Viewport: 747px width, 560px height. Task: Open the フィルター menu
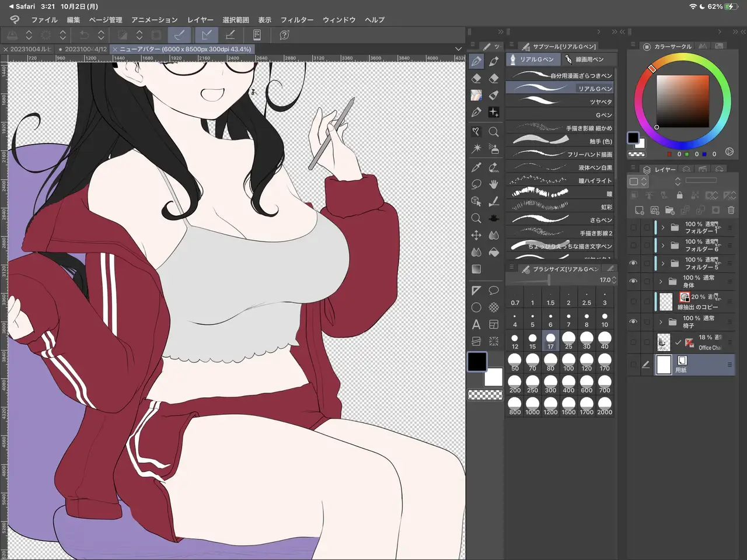[x=297, y=20]
